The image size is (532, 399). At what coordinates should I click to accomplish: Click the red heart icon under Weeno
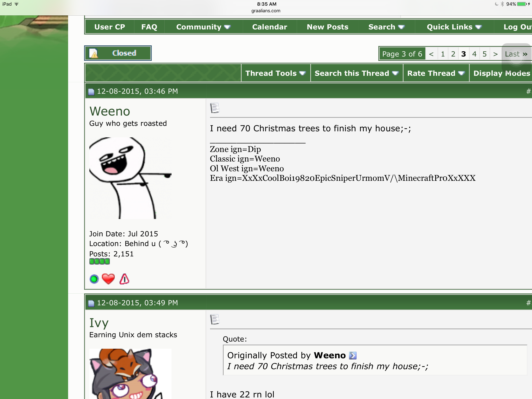pos(108,279)
